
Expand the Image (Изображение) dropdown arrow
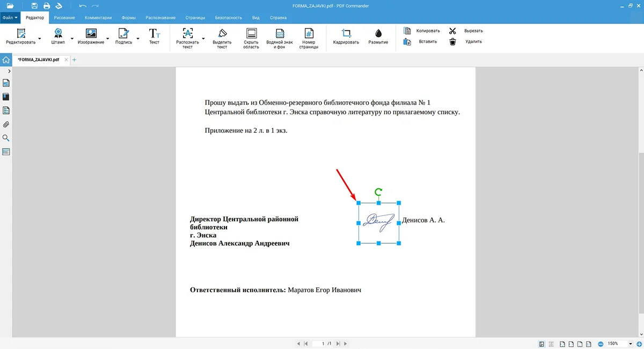(108, 39)
